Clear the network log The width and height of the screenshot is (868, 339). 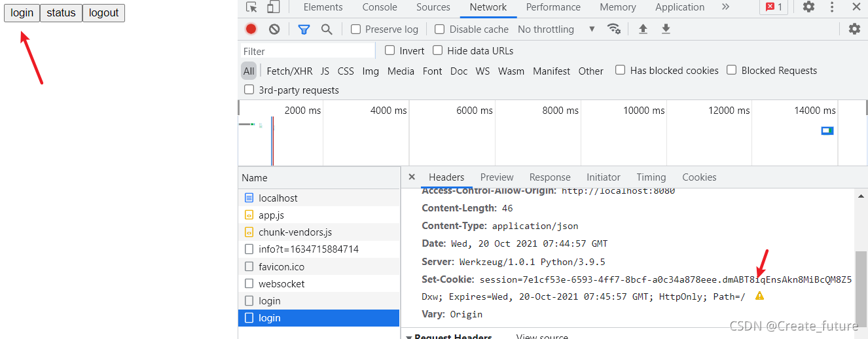pyautogui.click(x=274, y=29)
